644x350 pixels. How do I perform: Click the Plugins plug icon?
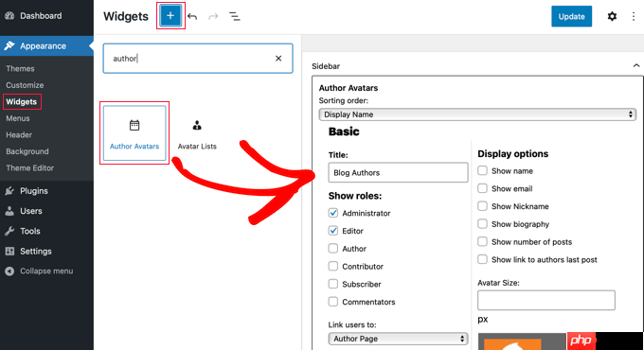coord(9,191)
